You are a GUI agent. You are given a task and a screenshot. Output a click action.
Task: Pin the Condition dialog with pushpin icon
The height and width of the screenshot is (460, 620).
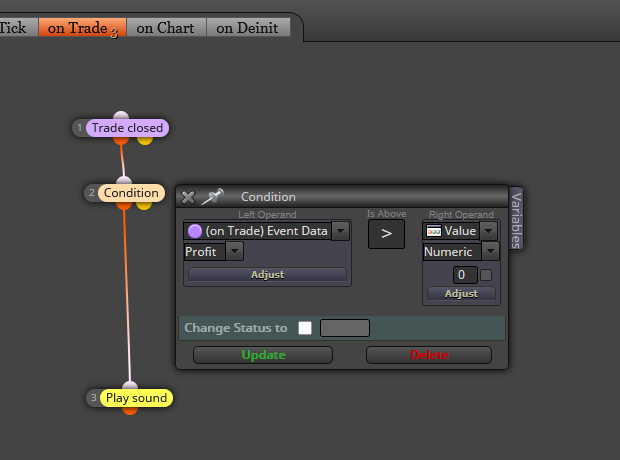pos(213,197)
